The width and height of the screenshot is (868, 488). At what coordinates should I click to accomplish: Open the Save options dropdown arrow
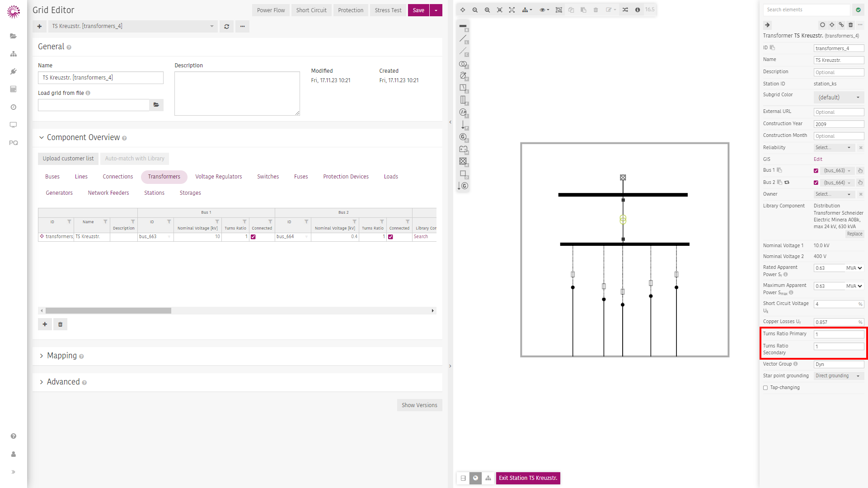tap(436, 10)
